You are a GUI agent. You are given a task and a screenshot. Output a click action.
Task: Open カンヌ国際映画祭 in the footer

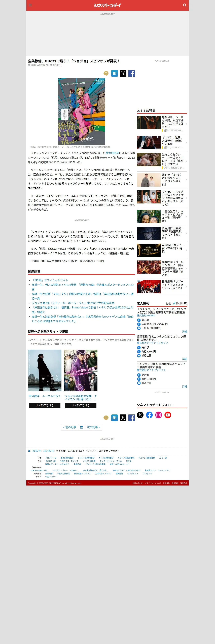(106, 458)
